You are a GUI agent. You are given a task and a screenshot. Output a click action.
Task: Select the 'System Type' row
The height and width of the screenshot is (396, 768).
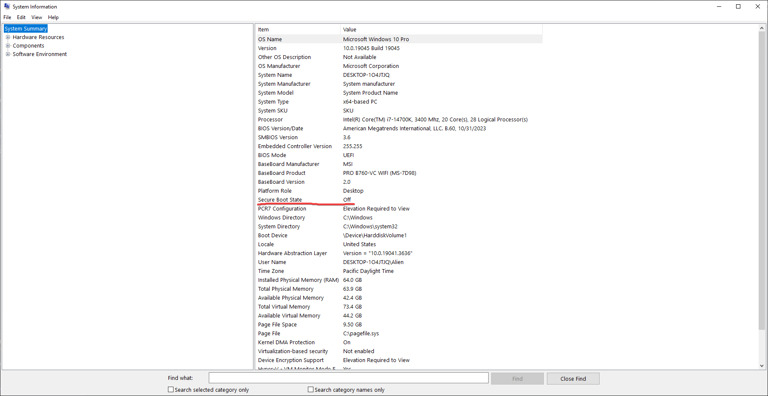399,101
